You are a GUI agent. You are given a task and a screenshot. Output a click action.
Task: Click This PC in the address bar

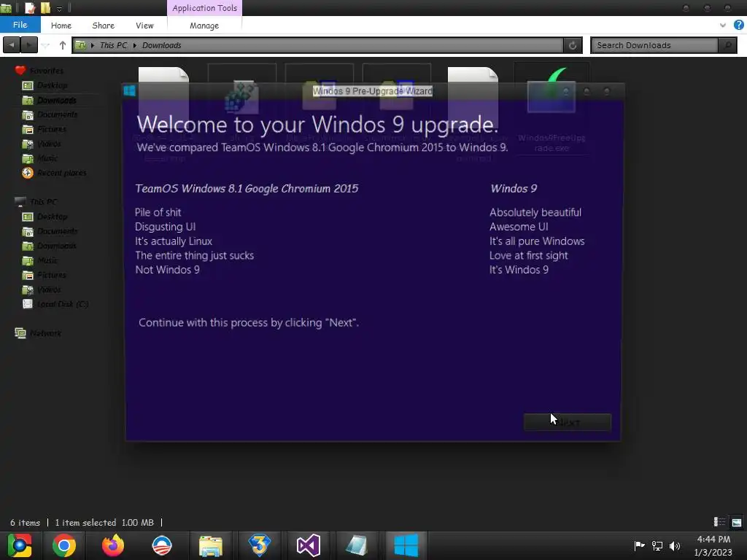point(113,45)
